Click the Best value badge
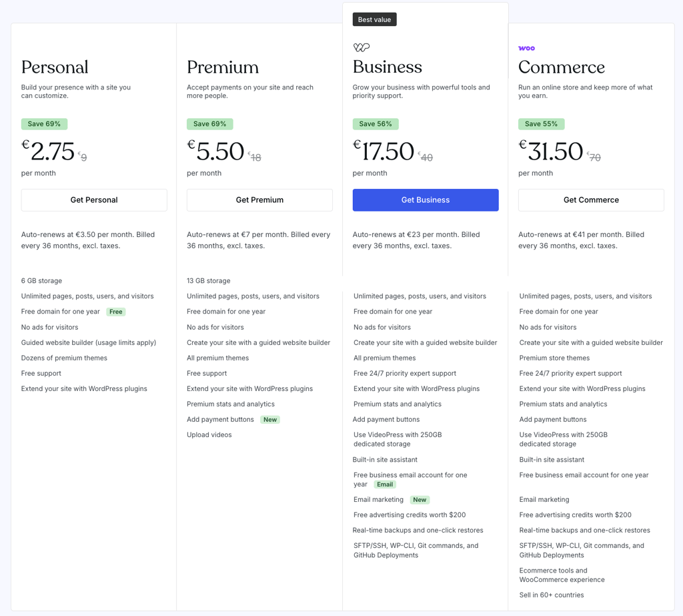The width and height of the screenshot is (683, 616). point(375,19)
